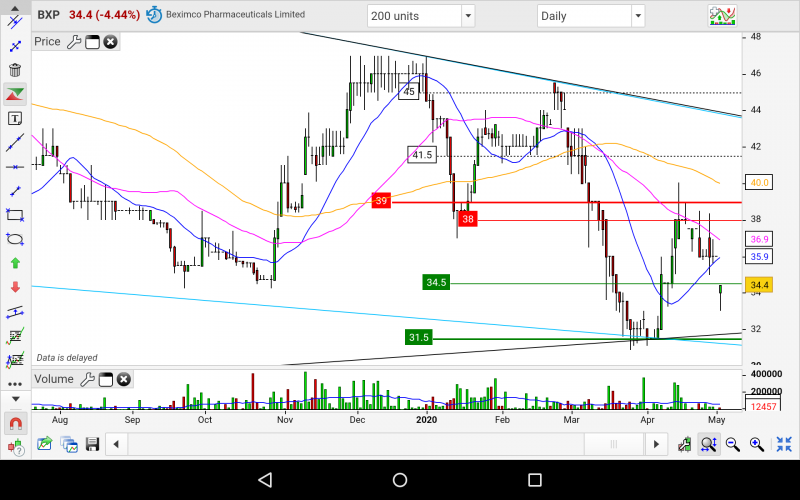Open Price panel wrench settings

[x=73, y=41]
